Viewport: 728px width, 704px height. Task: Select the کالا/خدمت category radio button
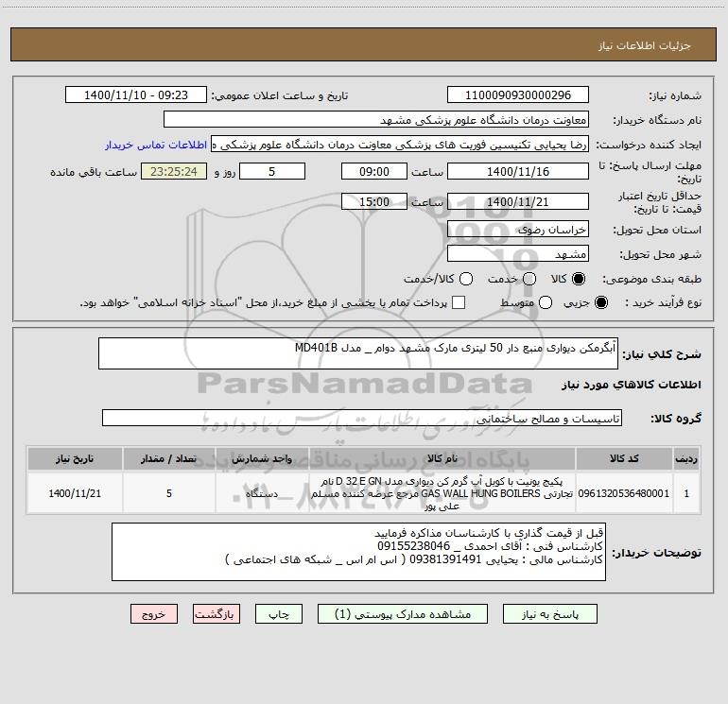coord(466,279)
